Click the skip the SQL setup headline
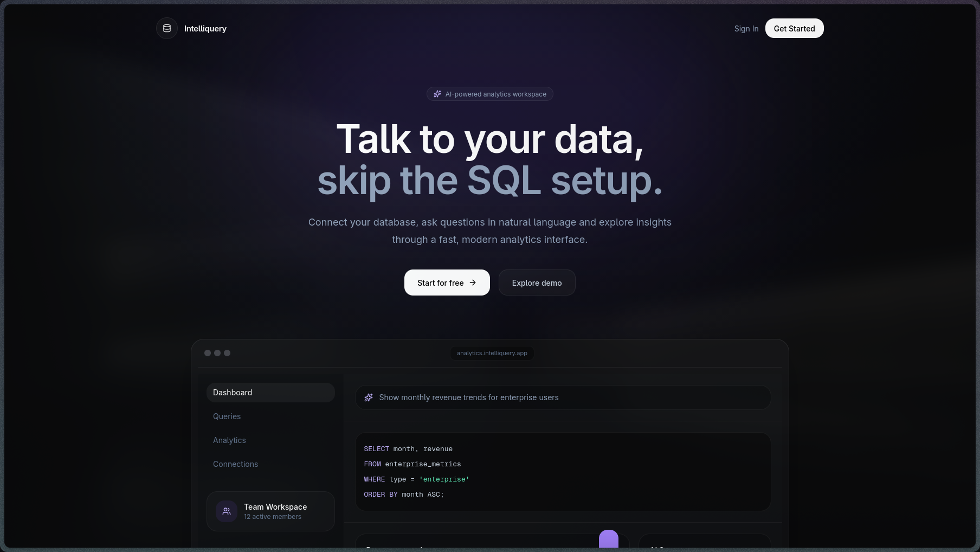Screen dimensions: 980x552 point(490,181)
